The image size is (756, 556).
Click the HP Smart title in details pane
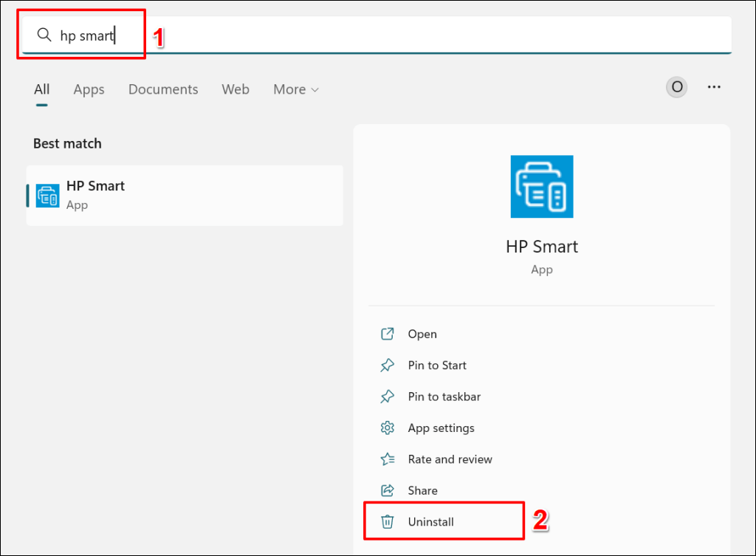pos(541,247)
